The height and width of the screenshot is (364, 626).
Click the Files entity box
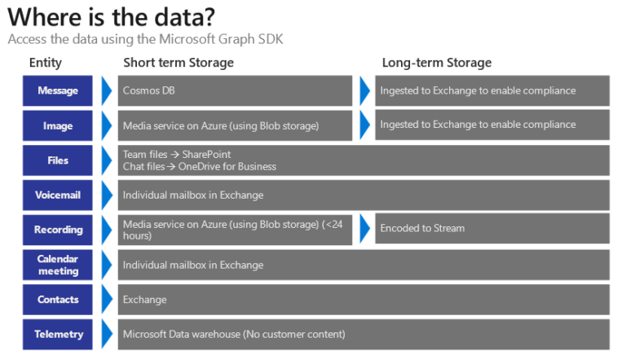pos(58,160)
